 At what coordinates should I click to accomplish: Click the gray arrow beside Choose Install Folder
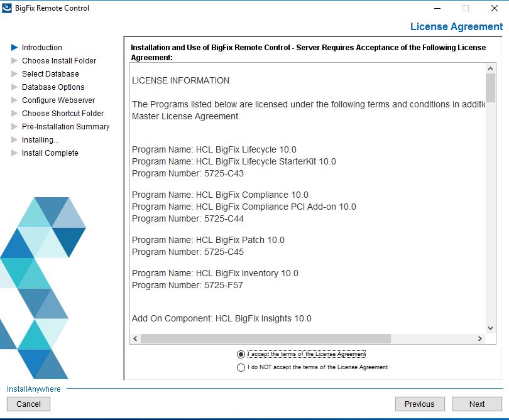(14, 61)
